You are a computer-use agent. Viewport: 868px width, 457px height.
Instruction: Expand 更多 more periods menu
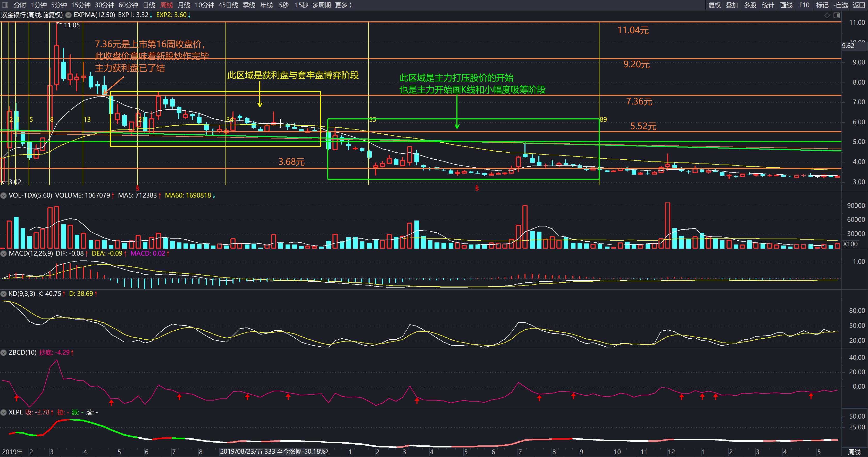point(343,5)
